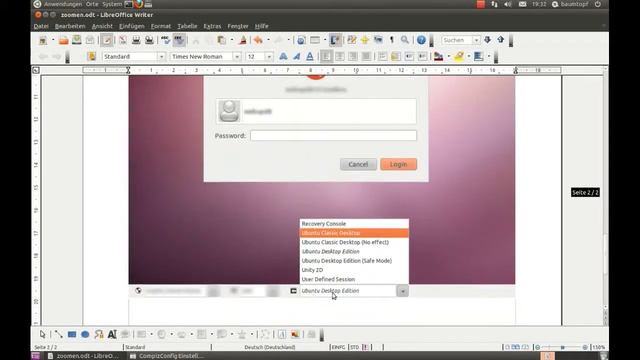Screen dimensions: 640x360
Task: Click the Deutsch (Deutschland) language status field
Action: (270, 347)
